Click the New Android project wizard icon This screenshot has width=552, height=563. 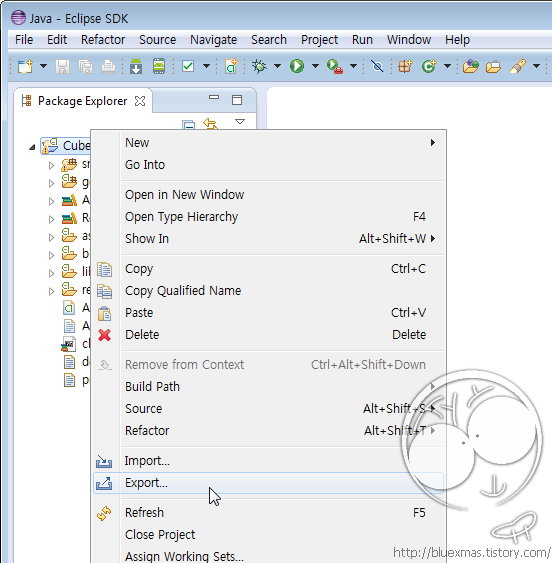(x=231, y=66)
